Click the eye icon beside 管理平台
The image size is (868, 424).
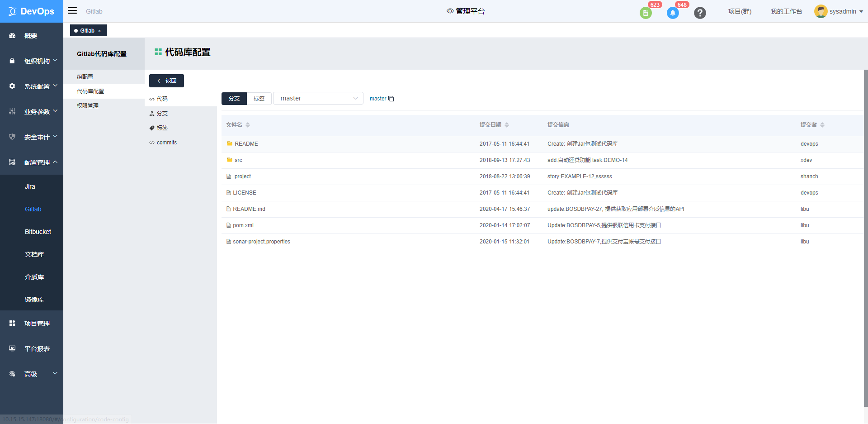pyautogui.click(x=450, y=11)
